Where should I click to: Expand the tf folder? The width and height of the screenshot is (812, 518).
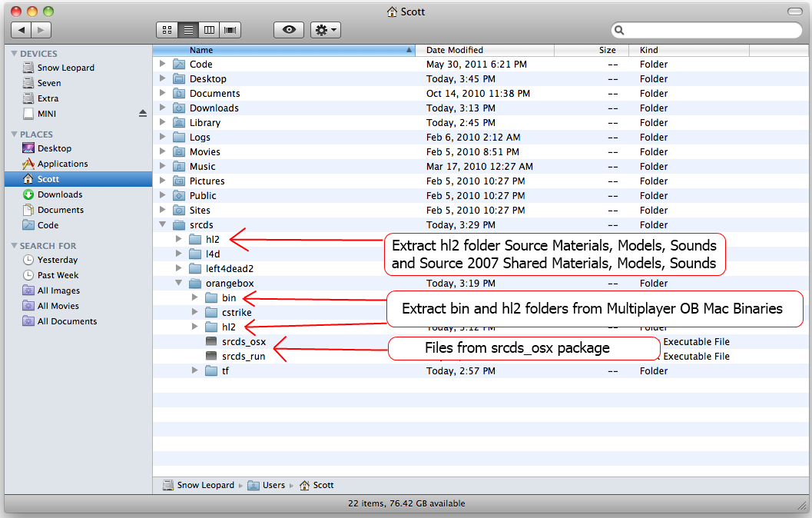tap(194, 370)
